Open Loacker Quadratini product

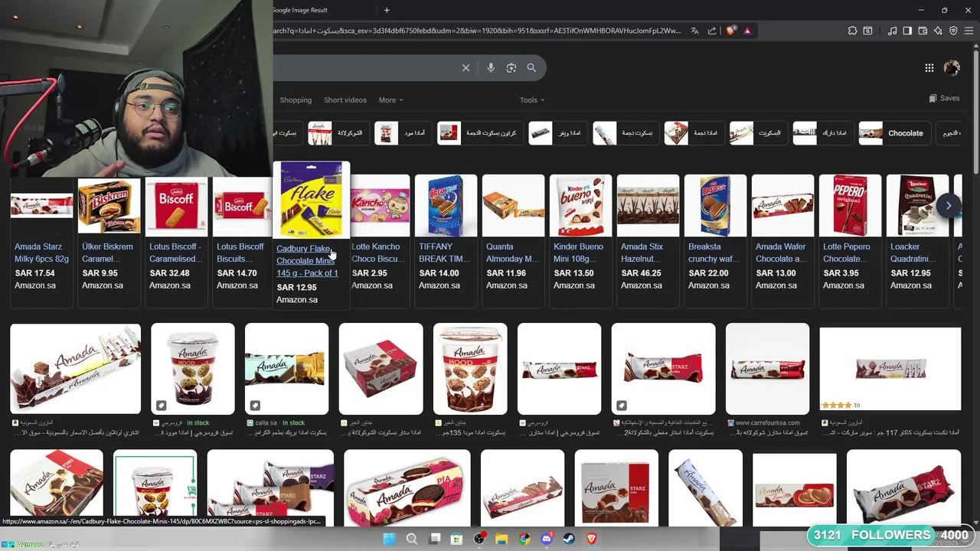coord(910,253)
